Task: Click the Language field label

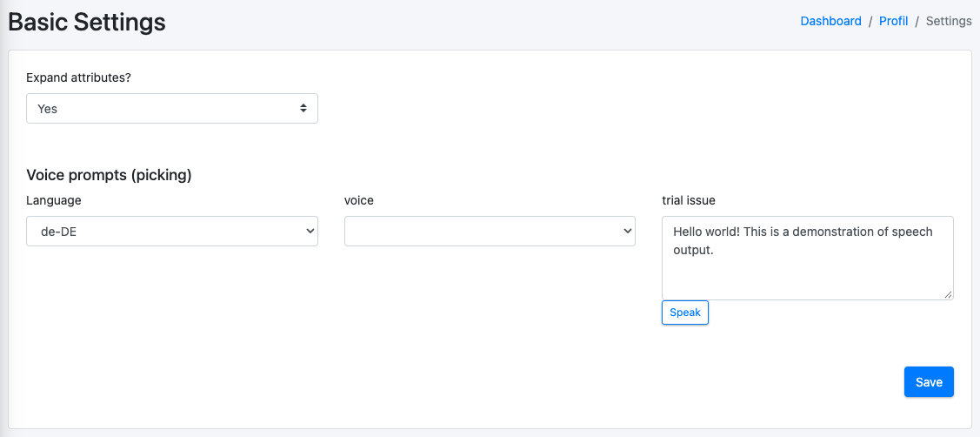Action: coord(54,200)
